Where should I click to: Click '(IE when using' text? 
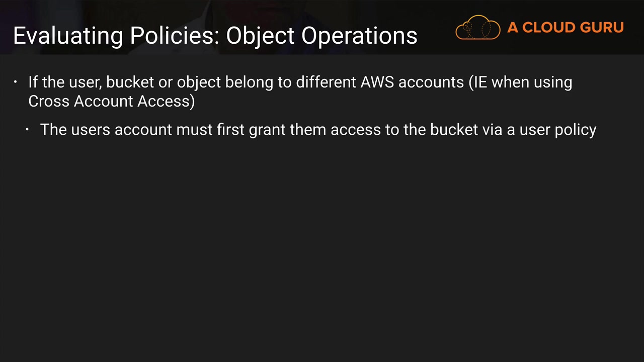click(520, 82)
